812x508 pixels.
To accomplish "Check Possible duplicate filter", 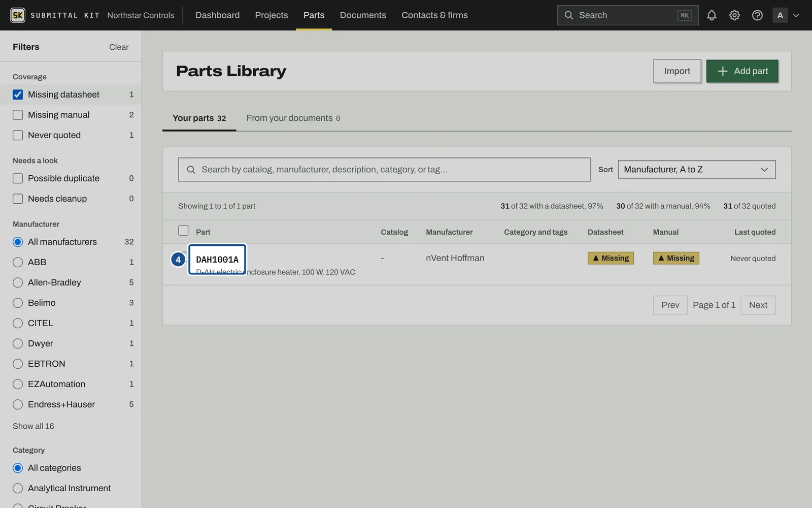I will coord(18,178).
